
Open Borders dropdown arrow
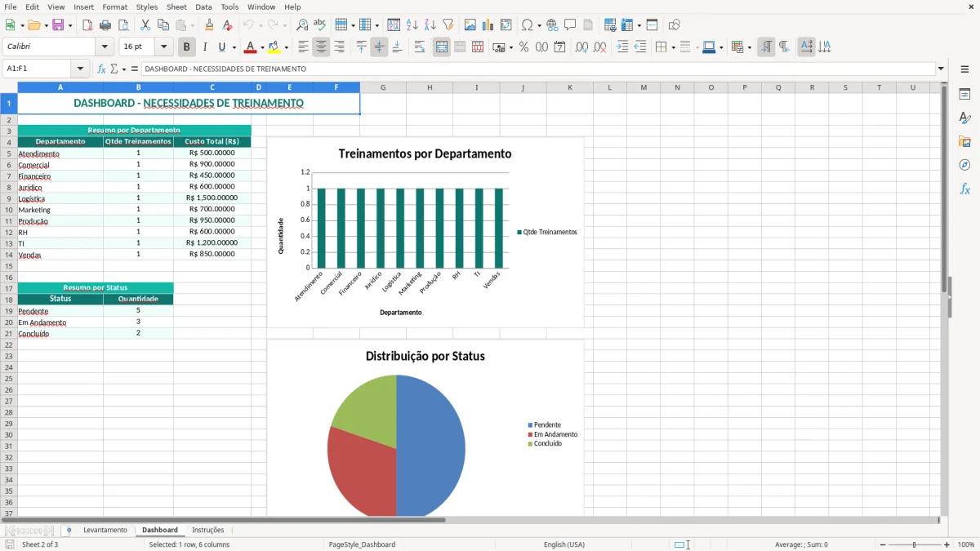click(672, 47)
